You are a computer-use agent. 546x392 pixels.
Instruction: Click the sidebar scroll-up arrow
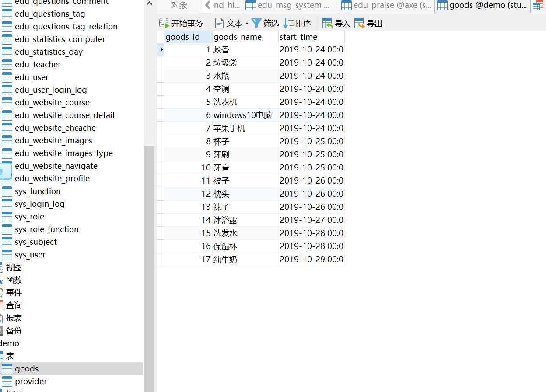[x=149, y=4]
